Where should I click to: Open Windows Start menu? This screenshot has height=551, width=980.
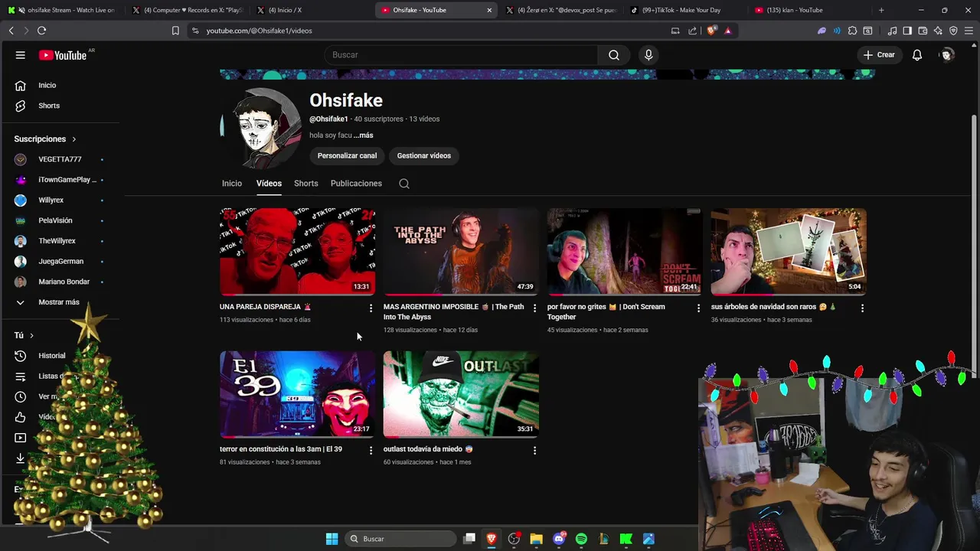point(332,539)
